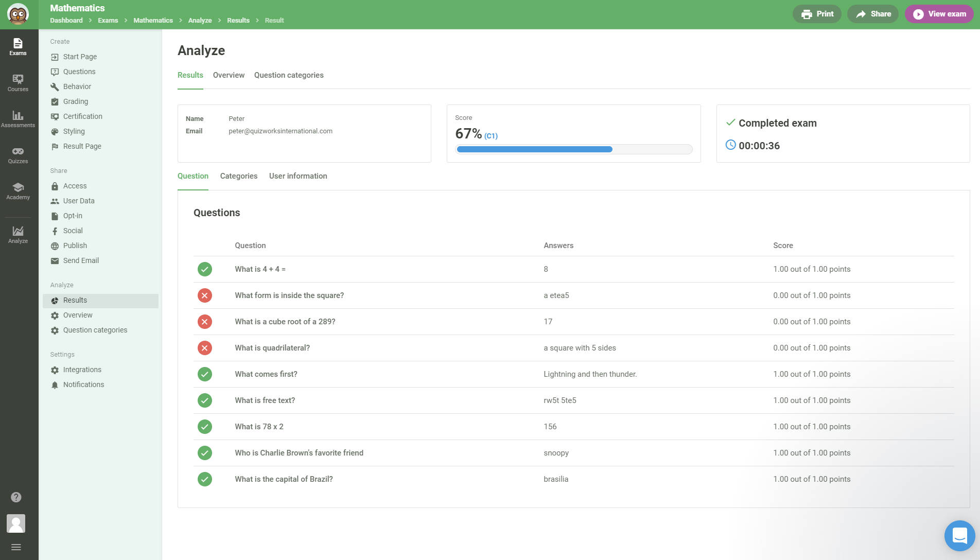980x560 pixels.
Task: Select the Courses sidebar icon
Action: click(x=18, y=82)
